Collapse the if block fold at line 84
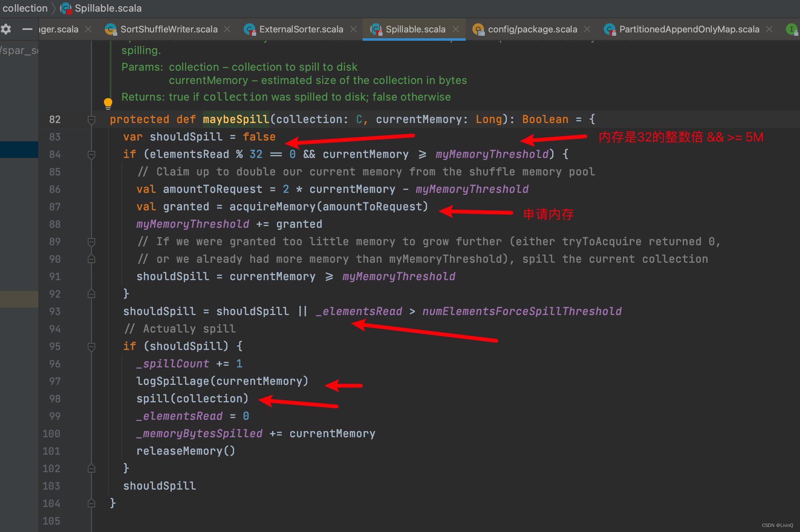This screenshot has height=532, width=800. [x=91, y=155]
